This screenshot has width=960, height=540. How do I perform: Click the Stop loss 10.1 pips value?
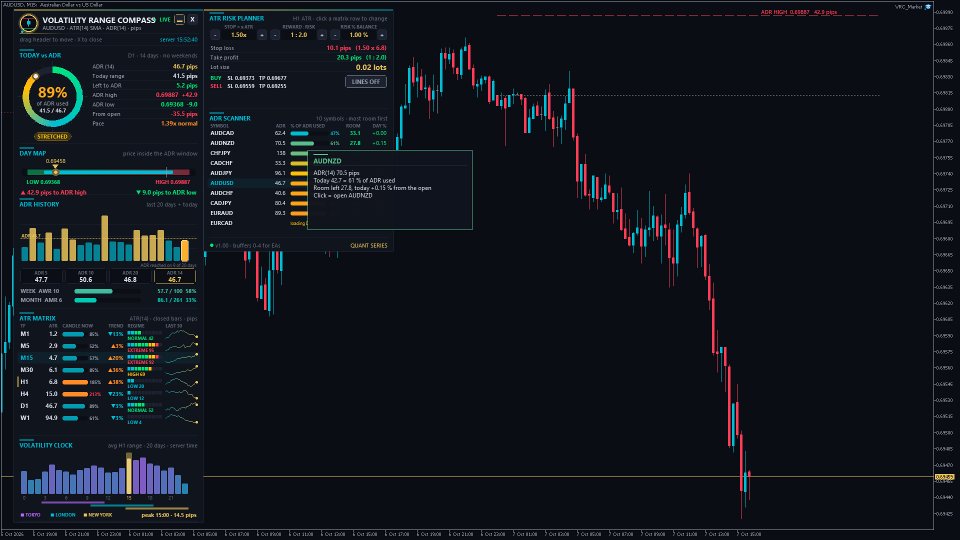coord(356,48)
